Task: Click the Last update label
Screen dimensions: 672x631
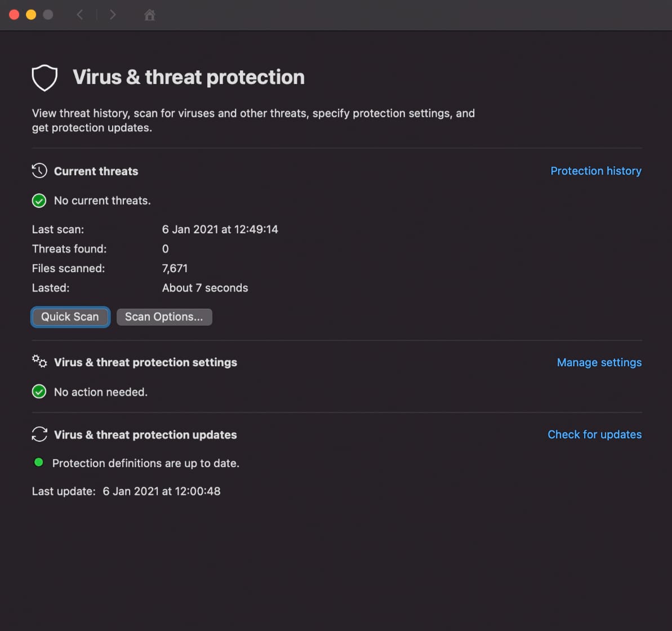Action: (x=64, y=491)
